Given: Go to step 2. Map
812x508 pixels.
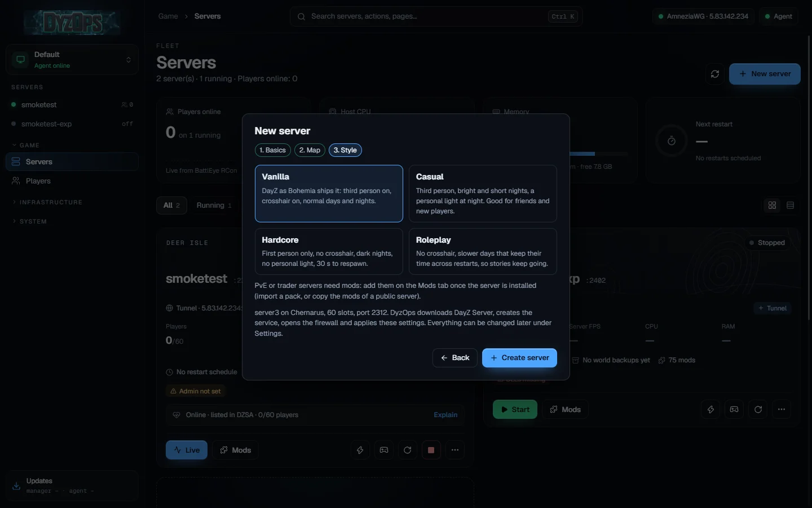Looking at the screenshot, I should point(310,150).
